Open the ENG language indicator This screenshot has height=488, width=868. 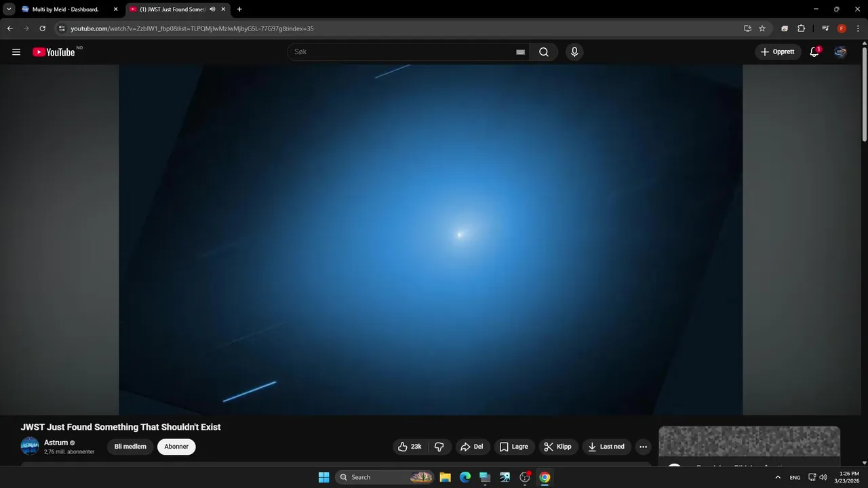click(x=795, y=477)
